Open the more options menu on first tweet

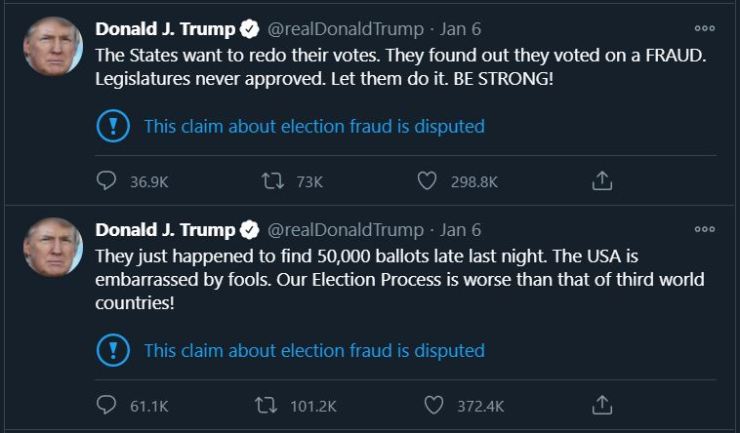tap(705, 29)
